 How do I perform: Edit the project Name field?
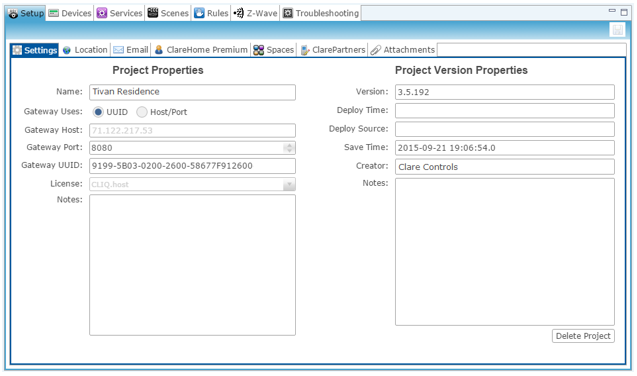[192, 92]
